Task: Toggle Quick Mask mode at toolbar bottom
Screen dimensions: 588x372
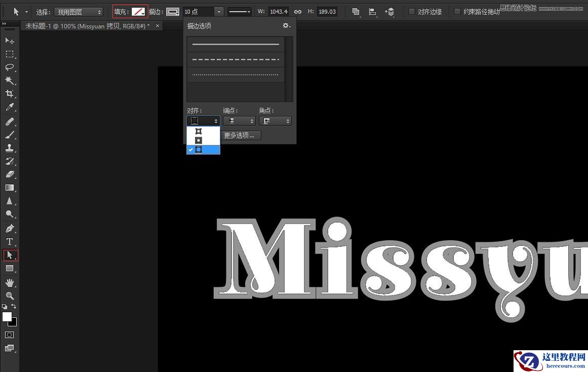Action: (x=9, y=334)
